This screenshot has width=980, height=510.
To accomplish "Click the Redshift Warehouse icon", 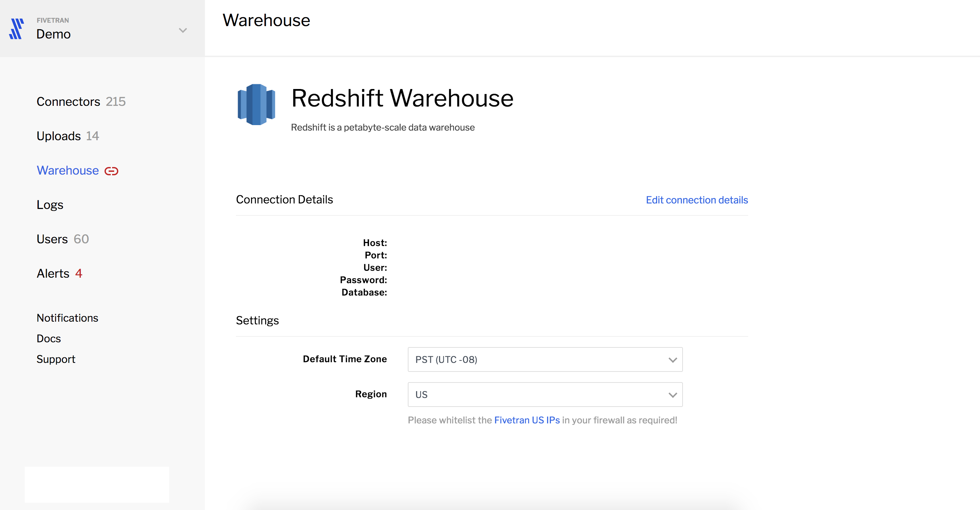I will click(256, 106).
